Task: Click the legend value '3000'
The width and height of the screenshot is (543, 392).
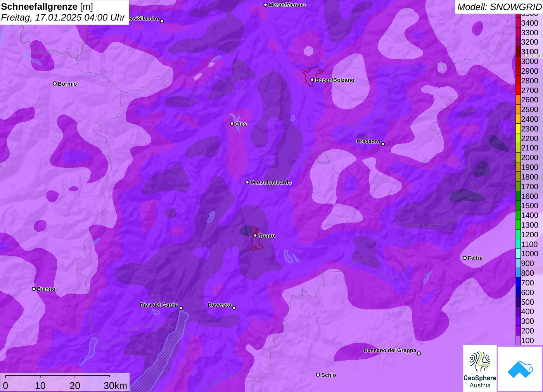Action: (529, 61)
